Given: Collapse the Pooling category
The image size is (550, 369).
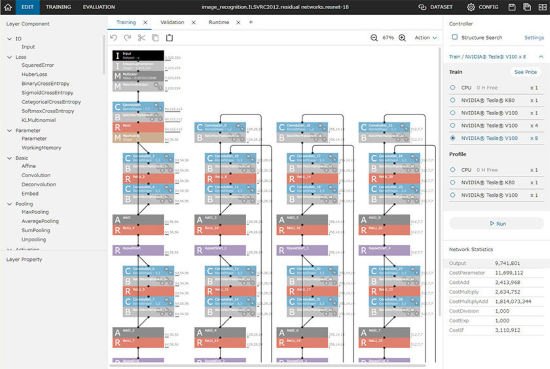Looking at the screenshot, I should 9,204.
